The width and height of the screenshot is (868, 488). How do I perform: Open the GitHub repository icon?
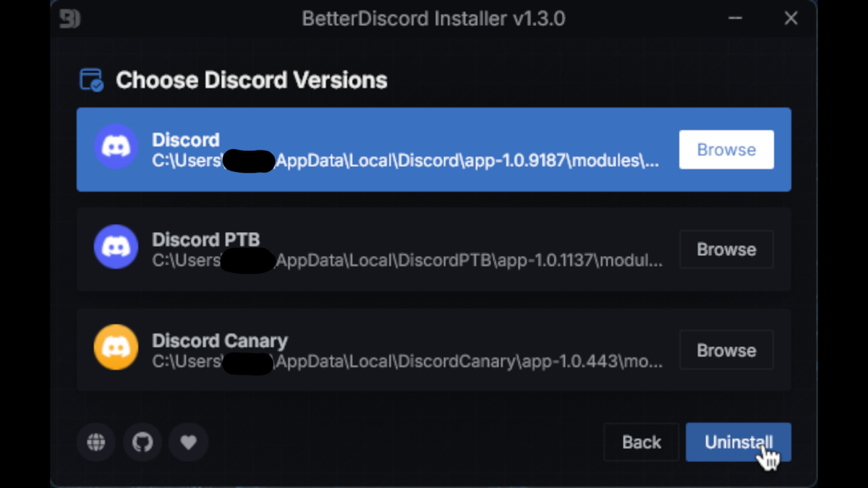point(142,442)
